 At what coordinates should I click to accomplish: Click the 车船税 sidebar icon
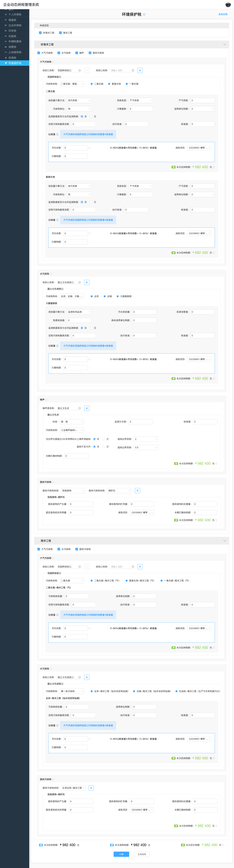point(6,36)
